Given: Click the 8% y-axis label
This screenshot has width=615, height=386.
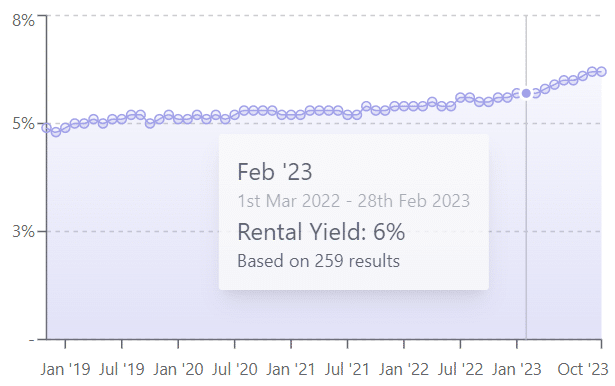Looking at the screenshot, I should [x=23, y=20].
